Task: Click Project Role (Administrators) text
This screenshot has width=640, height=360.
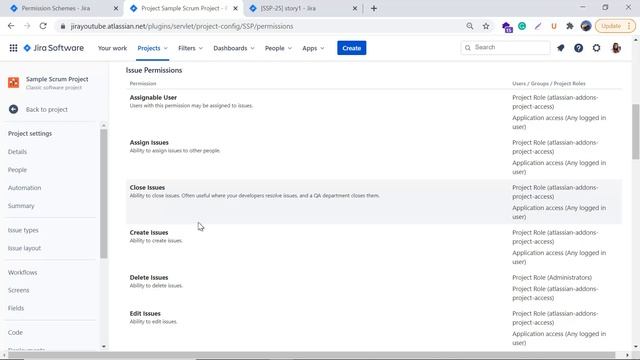Action: [552, 278]
